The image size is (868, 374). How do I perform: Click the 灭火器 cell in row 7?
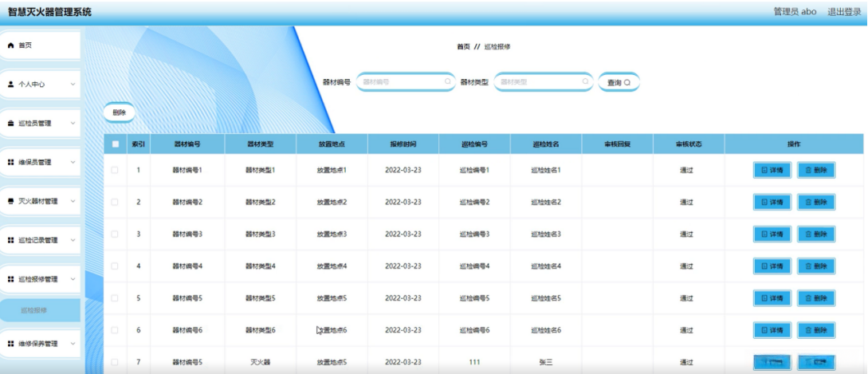260,362
